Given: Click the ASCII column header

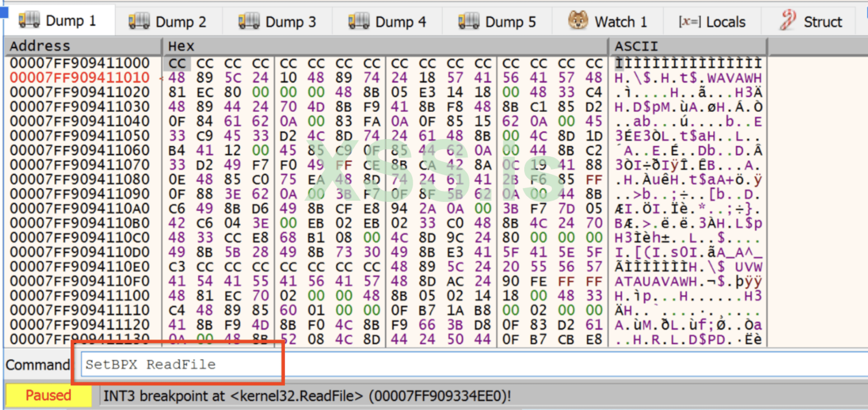Looking at the screenshot, I should [x=636, y=46].
